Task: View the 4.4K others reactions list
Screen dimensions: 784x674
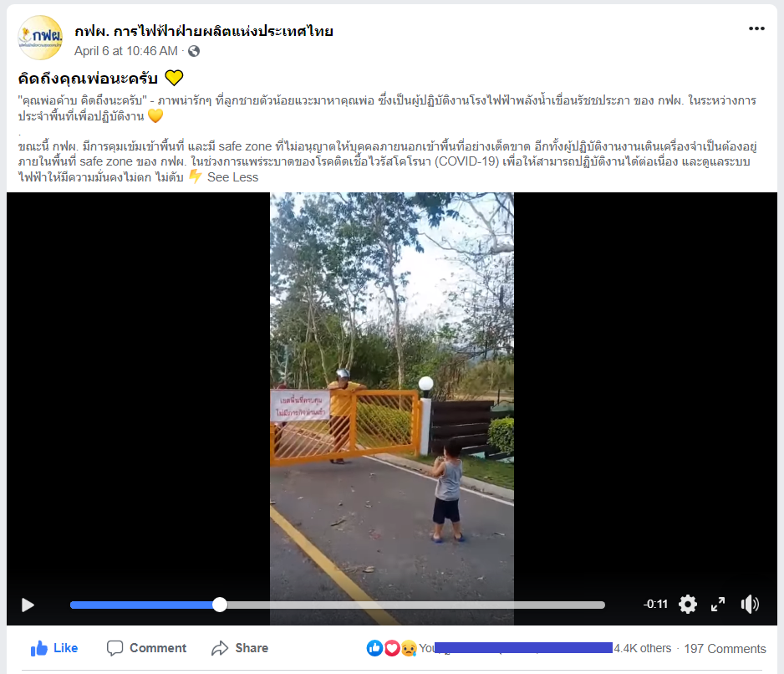Action: (x=643, y=648)
